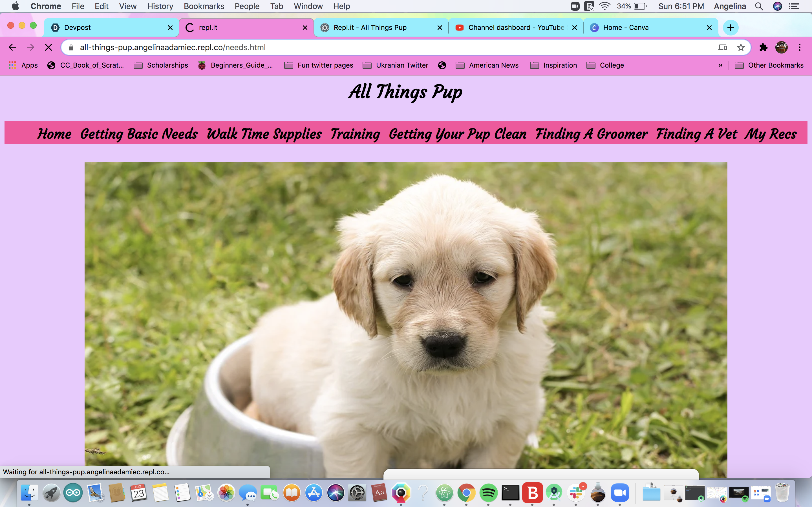Click the browser back arrow
The height and width of the screenshot is (507, 812).
(x=12, y=47)
